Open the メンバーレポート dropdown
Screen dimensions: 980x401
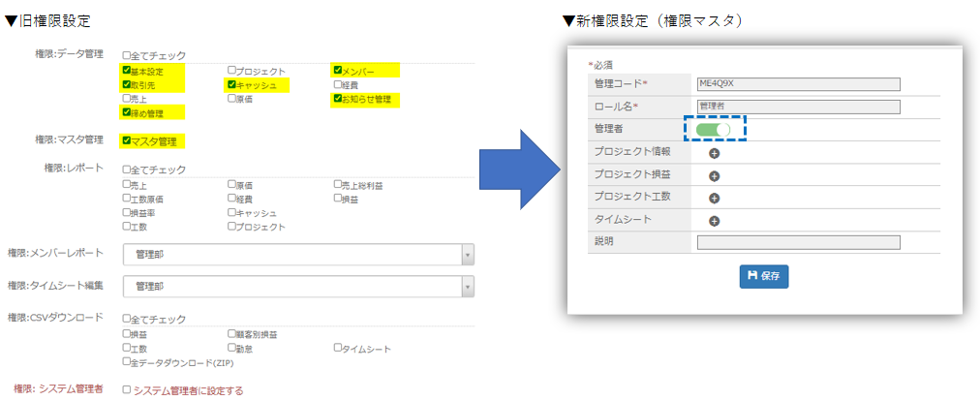(x=299, y=255)
